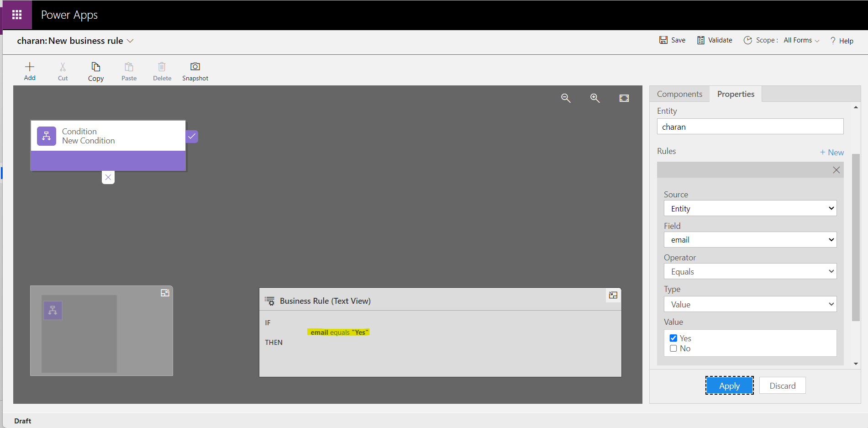This screenshot has height=428, width=868.
Task: Click the Cut scissors icon
Action: (63, 67)
